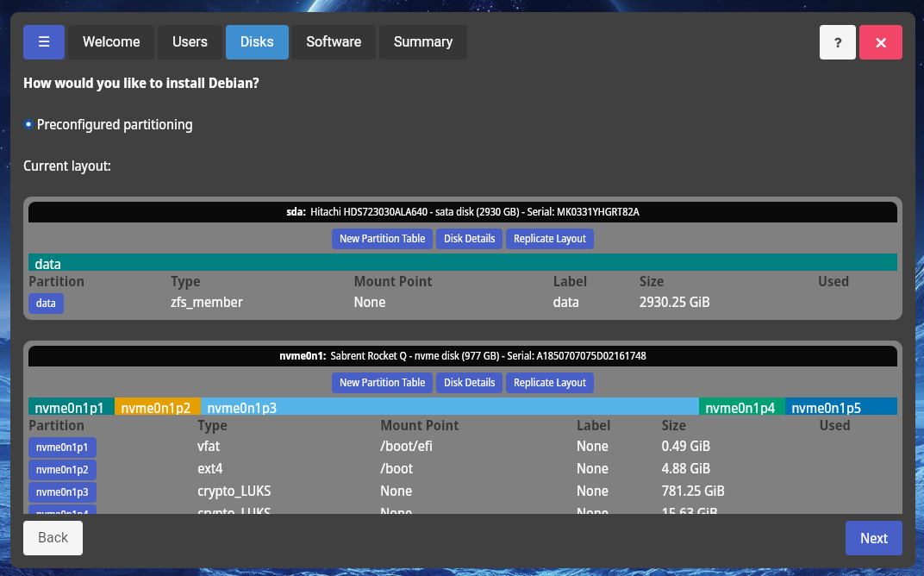Open the hamburger menu icon
The width and height of the screenshot is (924, 576).
click(44, 42)
